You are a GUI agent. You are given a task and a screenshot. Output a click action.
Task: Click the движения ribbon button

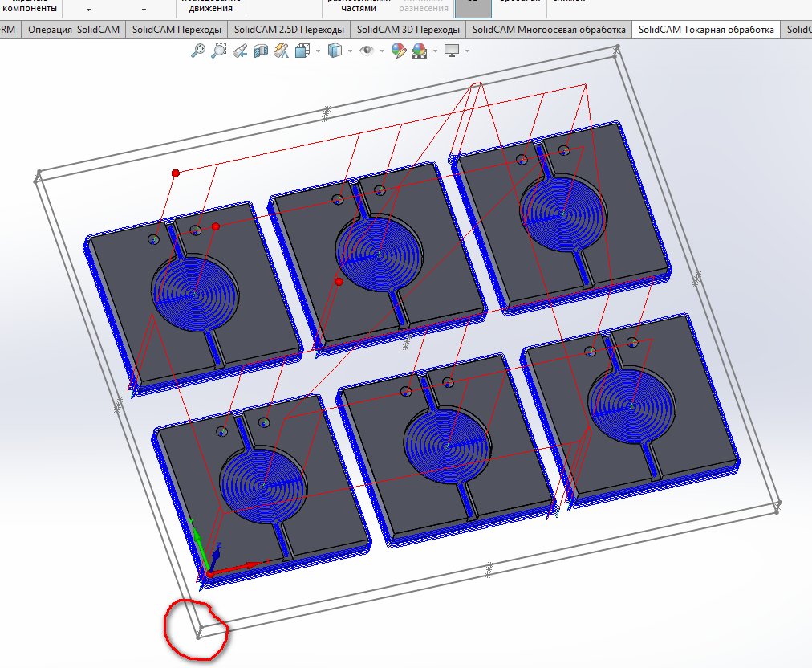(210, 8)
